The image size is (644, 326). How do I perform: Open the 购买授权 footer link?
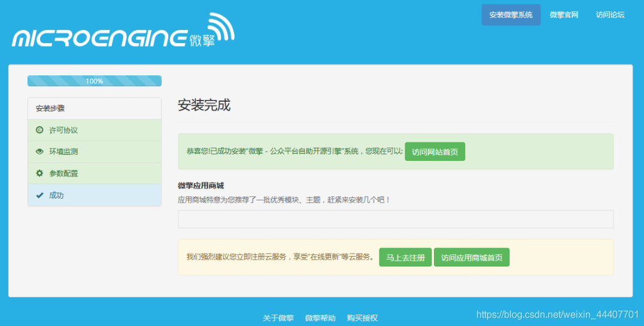(x=362, y=318)
